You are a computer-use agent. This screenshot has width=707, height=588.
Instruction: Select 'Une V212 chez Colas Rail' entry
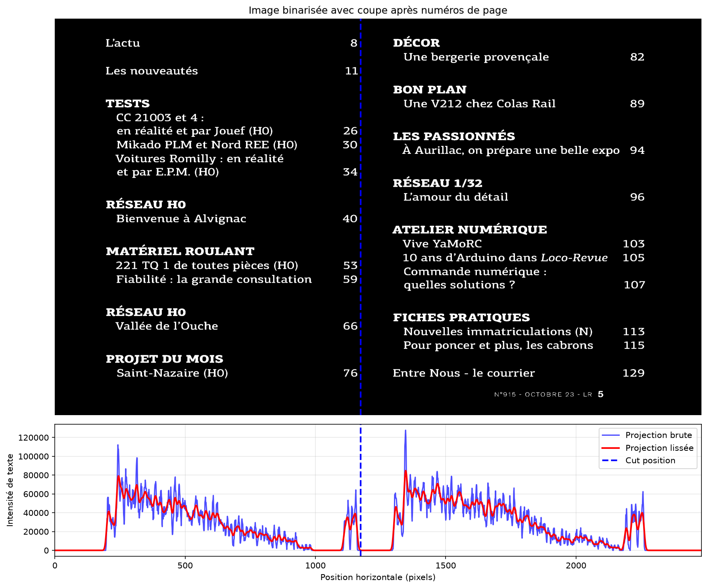[479, 104]
